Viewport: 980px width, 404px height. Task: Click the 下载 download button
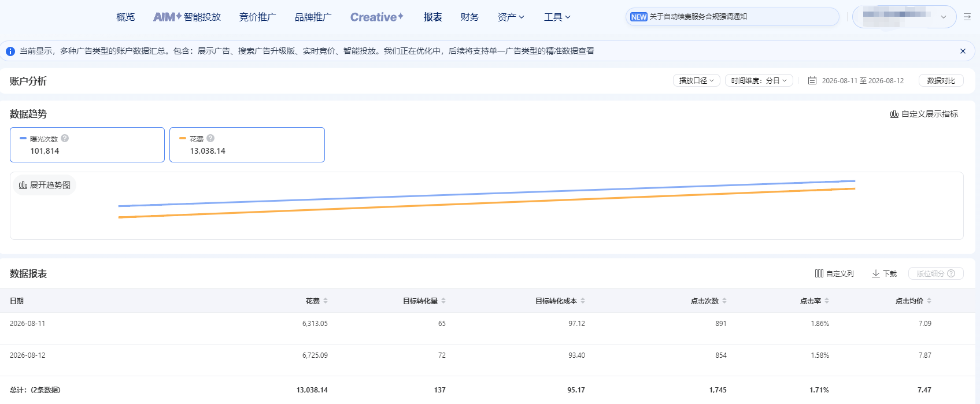pos(884,273)
